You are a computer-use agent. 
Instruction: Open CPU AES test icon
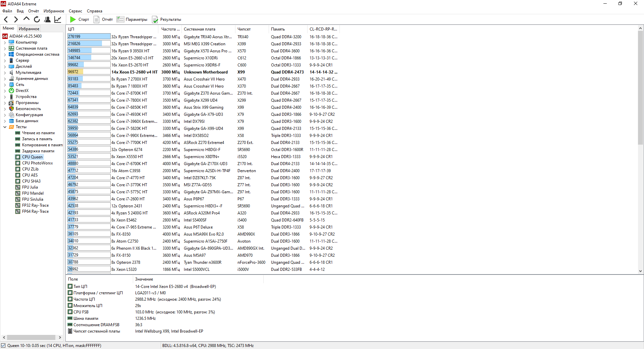coord(18,175)
